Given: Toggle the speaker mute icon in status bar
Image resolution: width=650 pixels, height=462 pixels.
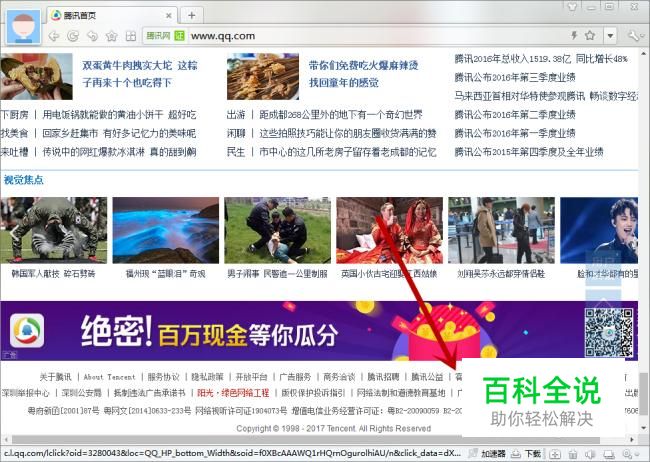Looking at the screenshot, I should click(x=590, y=454).
